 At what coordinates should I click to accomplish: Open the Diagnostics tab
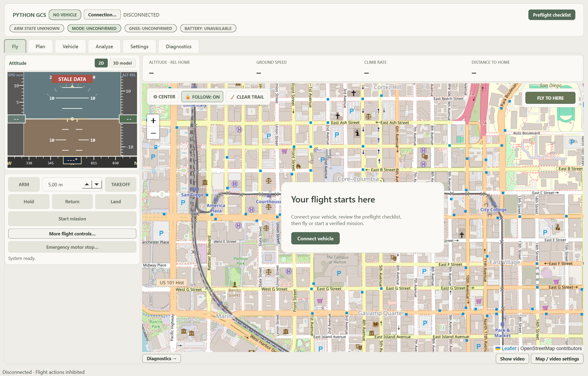[x=179, y=46]
